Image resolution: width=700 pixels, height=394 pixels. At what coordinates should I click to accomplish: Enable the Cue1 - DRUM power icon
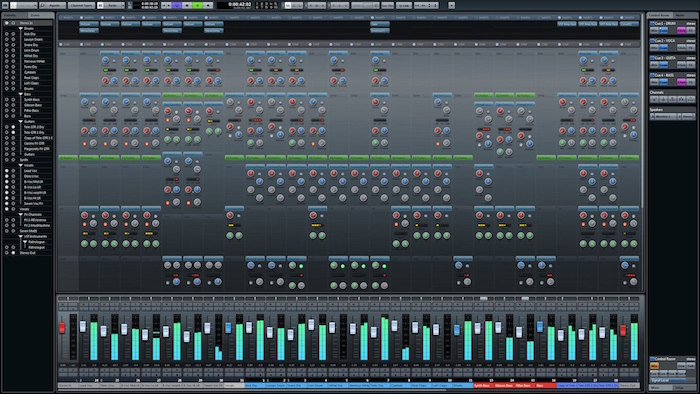pos(652,23)
